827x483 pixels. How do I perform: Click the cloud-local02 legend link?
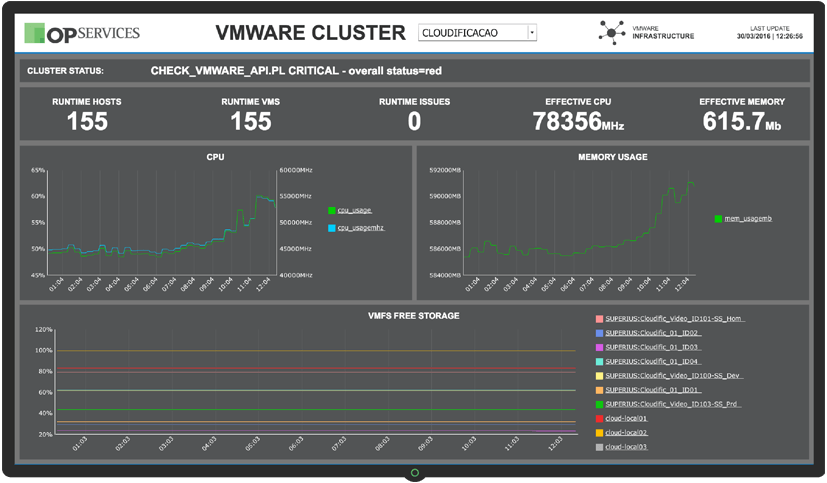626,432
